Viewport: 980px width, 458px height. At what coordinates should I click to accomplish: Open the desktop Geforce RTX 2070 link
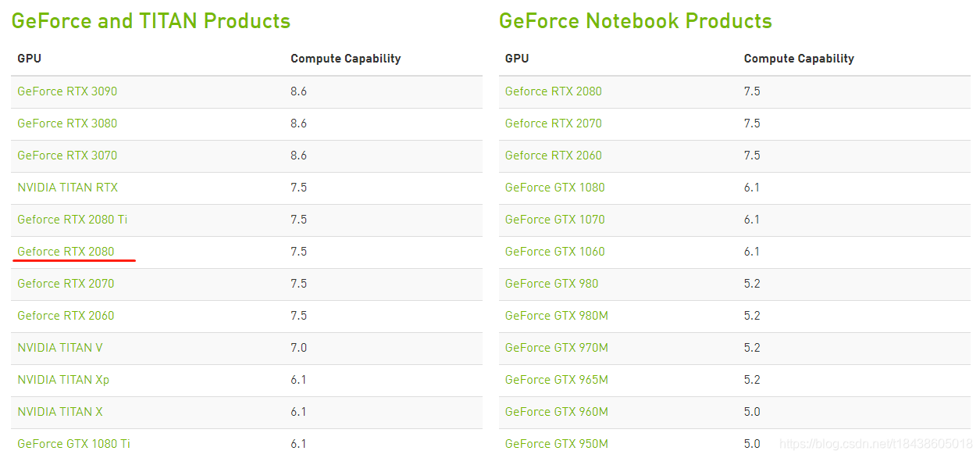pos(66,284)
